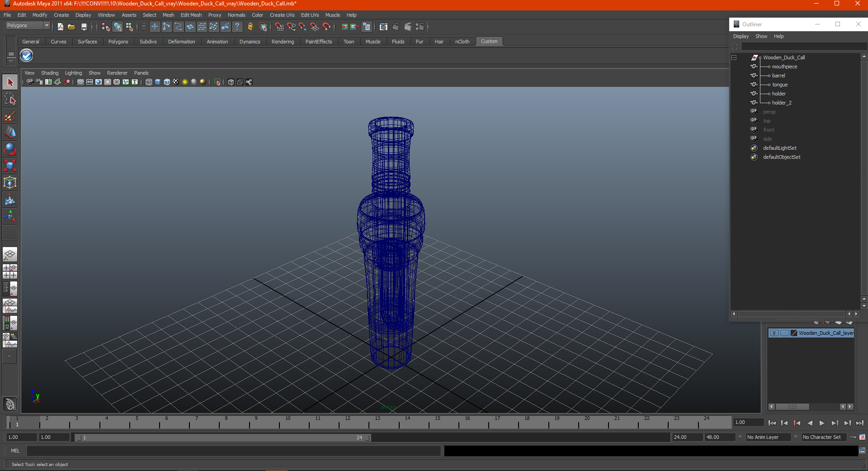The width and height of the screenshot is (868, 471).
Task: Select the arrow Select tool in toolbox
Action: [10, 82]
